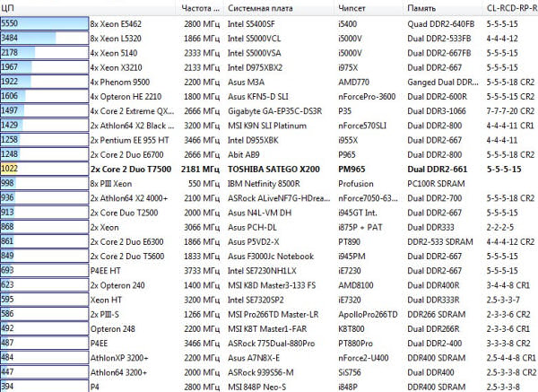Select 2x Athlon64 X2 4000+ entry
The height and width of the screenshot is (392, 538).
(129, 198)
